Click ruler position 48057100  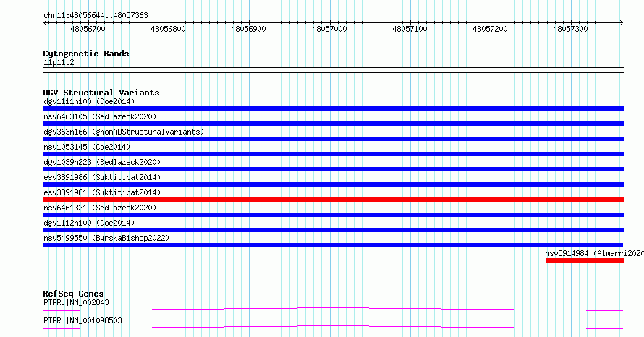pyautogui.click(x=410, y=29)
